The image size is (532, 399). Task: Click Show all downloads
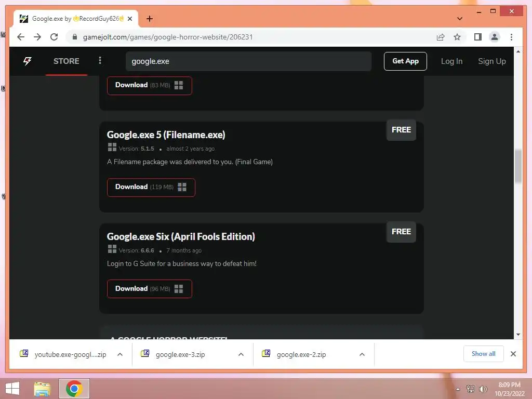tap(484, 354)
